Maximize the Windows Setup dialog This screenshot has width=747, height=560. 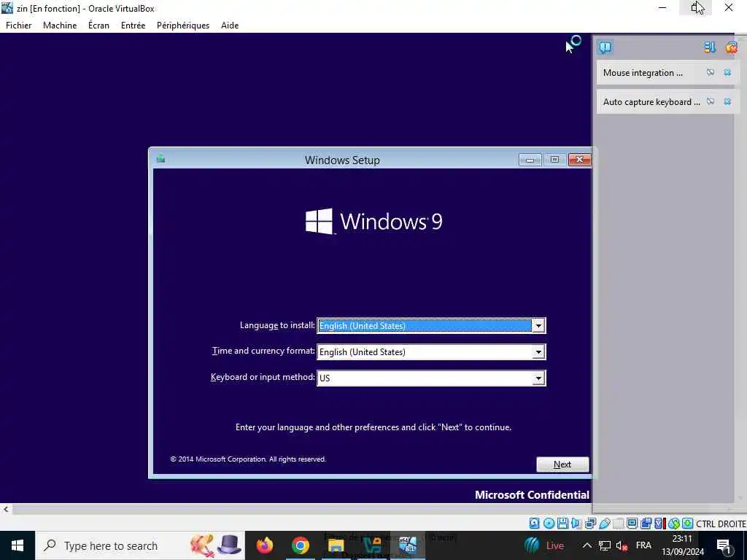pyautogui.click(x=554, y=160)
